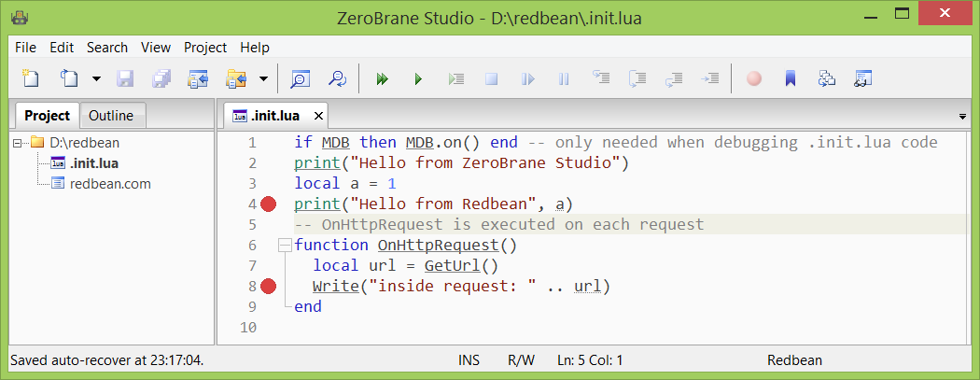Click the INS indicator in status bar
Screen dimensions: 980x380
469,360
